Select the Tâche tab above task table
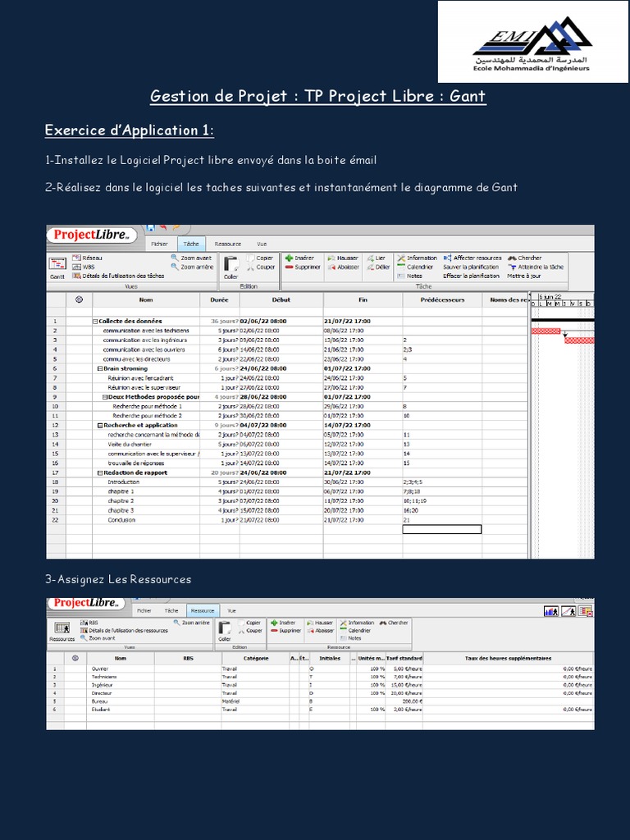This screenshot has width=630, height=840. (x=191, y=244)
